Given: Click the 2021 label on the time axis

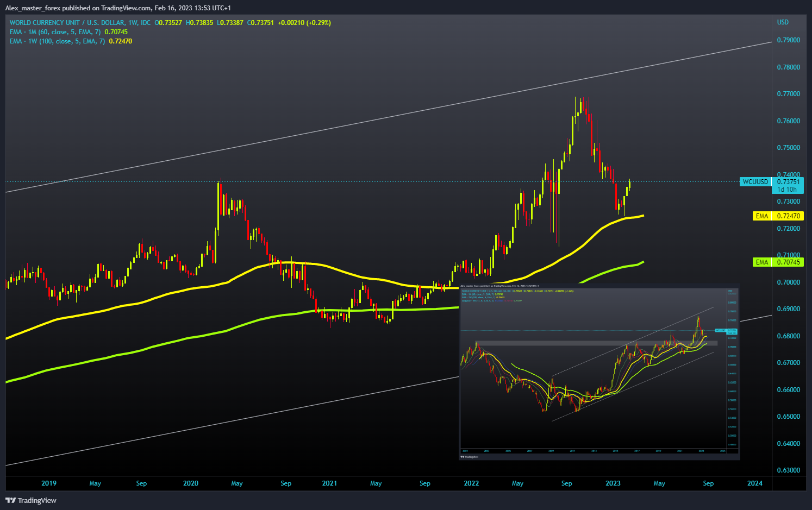Looking at the screenshot, I should coord(329,483).
